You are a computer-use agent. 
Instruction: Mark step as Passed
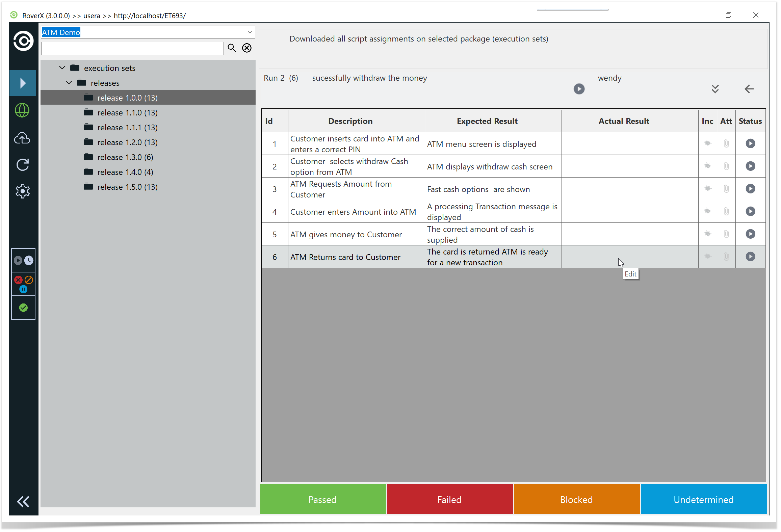(x=322, y=499)
